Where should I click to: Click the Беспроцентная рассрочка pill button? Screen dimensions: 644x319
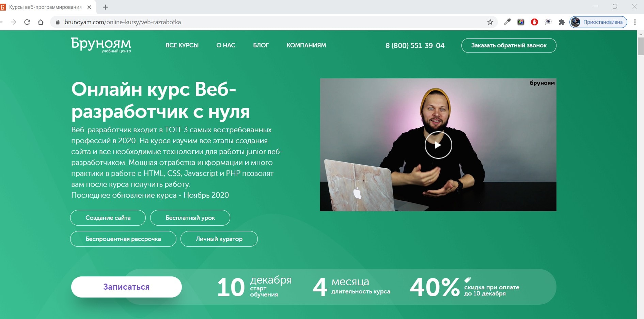coord(123,239)
